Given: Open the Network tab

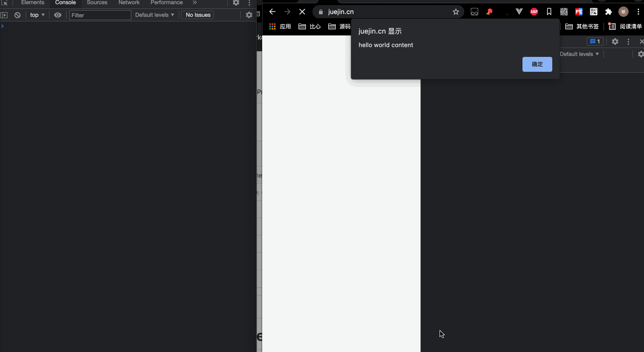Looking at the screenshot, I should pos(129,3).
